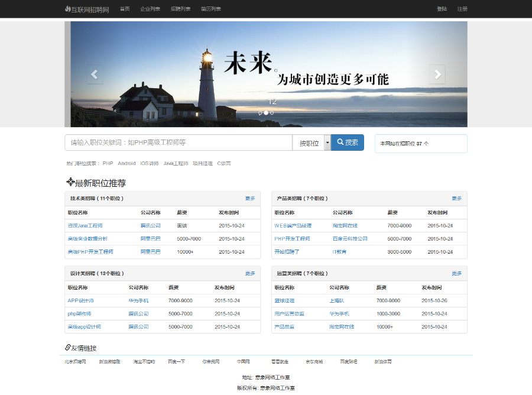Click the right arrow on the banner carousel

pyautogui.click(x=437, y=74)
